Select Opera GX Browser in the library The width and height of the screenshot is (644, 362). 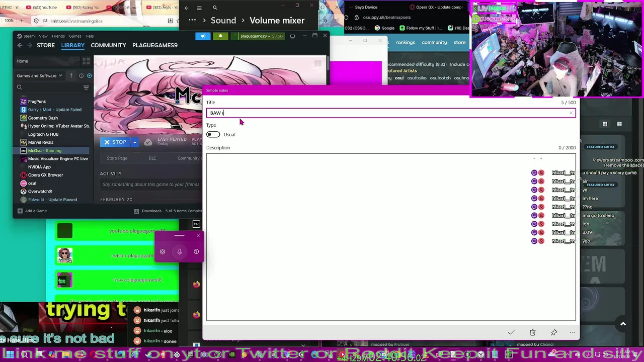pos(45,175)
